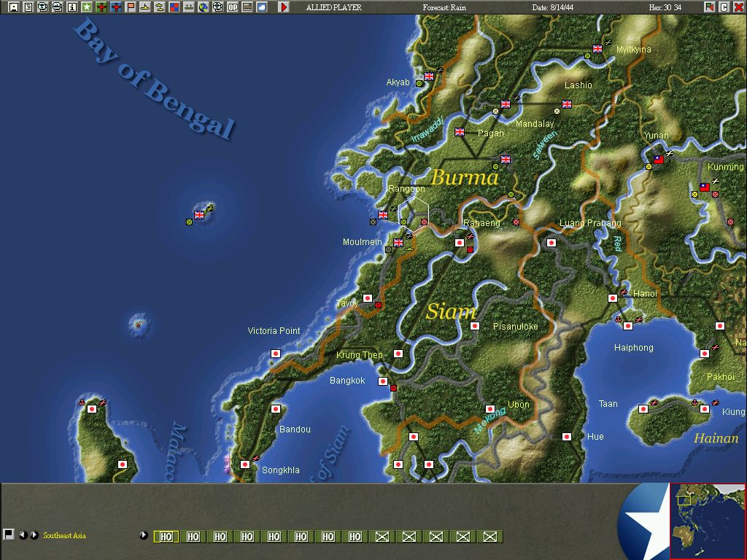Click the Southeast Asia theater label
The height and width of the screenshot is (560, 747).
(x=64, y=535)
